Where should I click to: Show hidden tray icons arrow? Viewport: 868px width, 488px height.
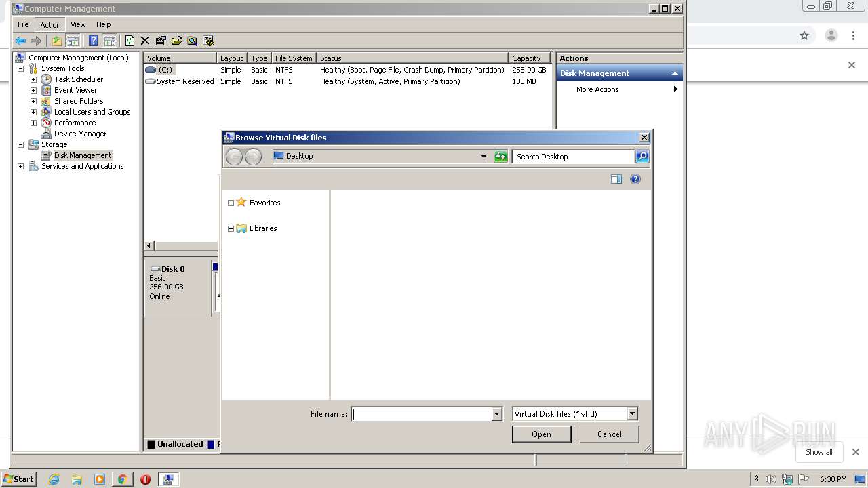pos(756,479)
